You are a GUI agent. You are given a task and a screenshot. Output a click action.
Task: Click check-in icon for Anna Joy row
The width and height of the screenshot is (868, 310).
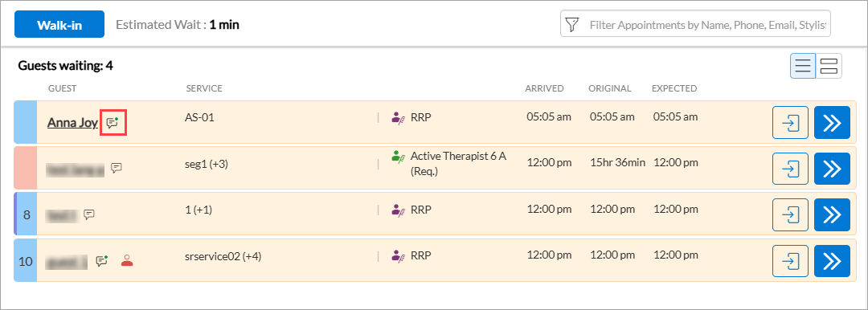pos(790,122)
